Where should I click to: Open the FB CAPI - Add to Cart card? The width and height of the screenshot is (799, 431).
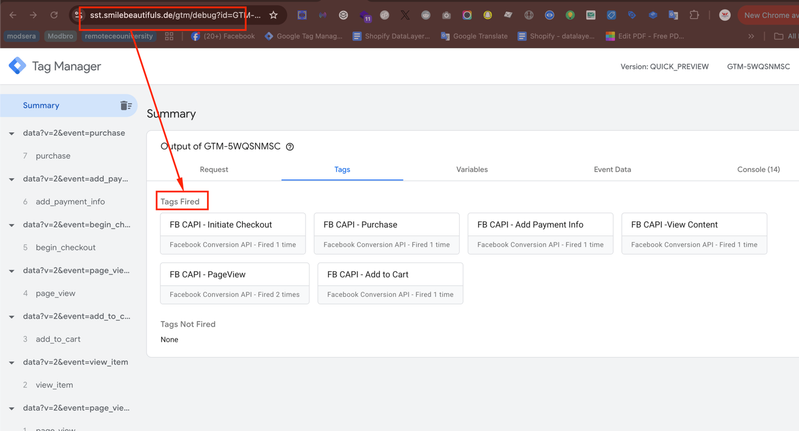(x=390, y=283)
